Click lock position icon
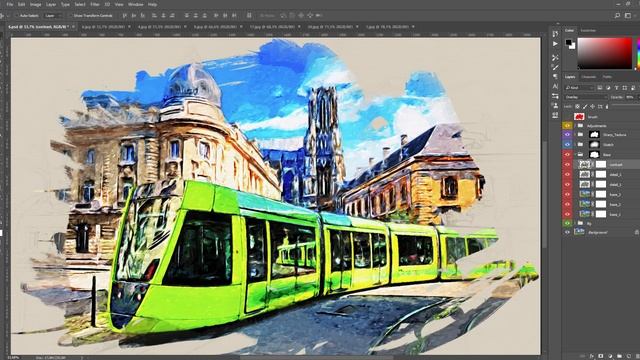Viewport: 640px width, 360px height. click(x=592, y=107)
